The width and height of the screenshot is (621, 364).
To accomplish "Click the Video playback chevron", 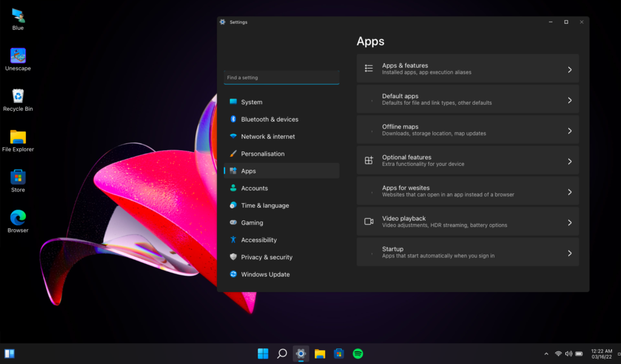I will click(569, 223).
